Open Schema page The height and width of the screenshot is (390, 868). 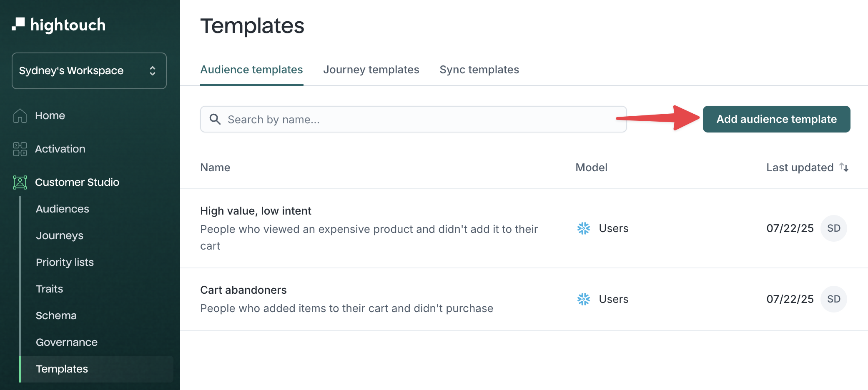(x=56, y=315)
